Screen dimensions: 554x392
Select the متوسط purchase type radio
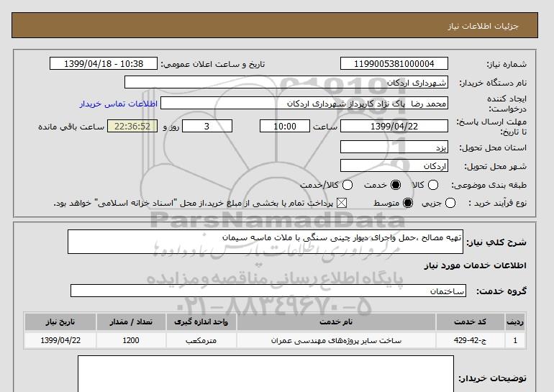pyautogui.click(x=408, y=203)
